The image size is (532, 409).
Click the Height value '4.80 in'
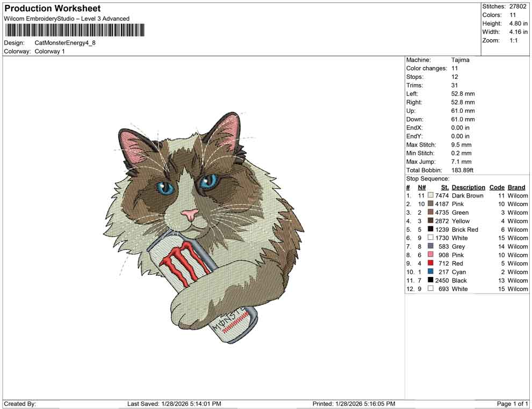(x=518, y=24)
